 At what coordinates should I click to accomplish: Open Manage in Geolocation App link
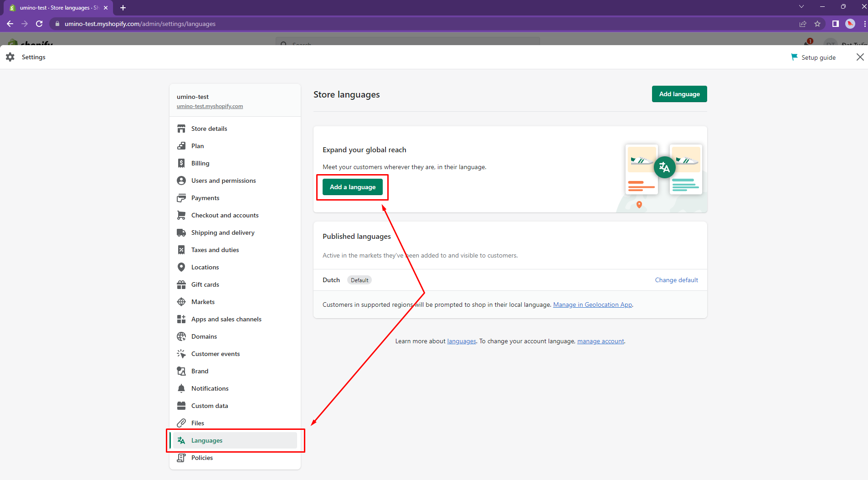(x=592, y=305)
